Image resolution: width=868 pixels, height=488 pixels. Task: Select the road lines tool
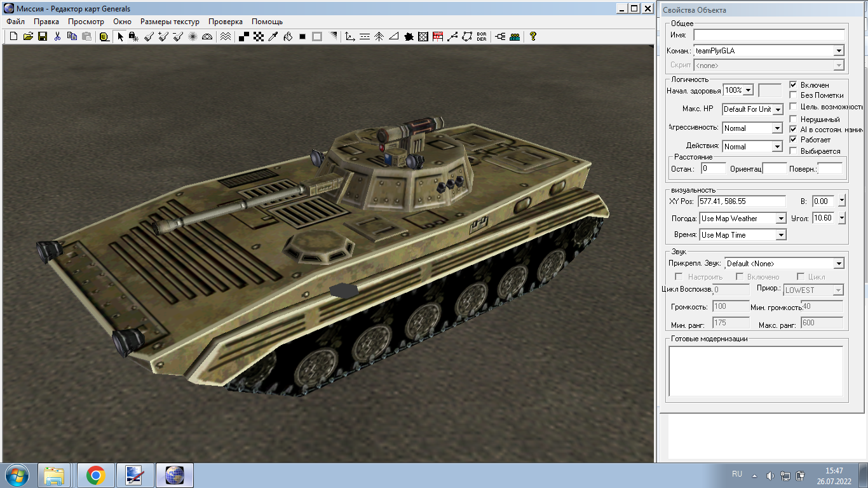[365, 36]
